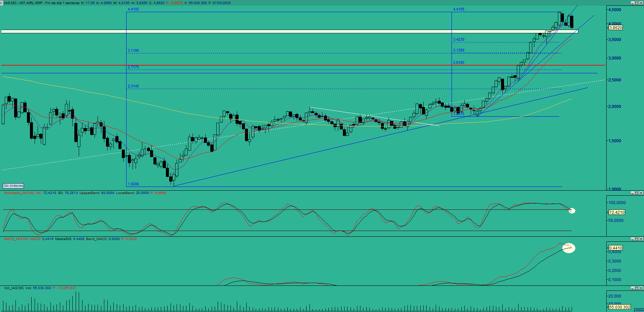The image size is (644, 312).
Task: Click the "Vol_IAG.MC" panel title
Action: point(14,288)
